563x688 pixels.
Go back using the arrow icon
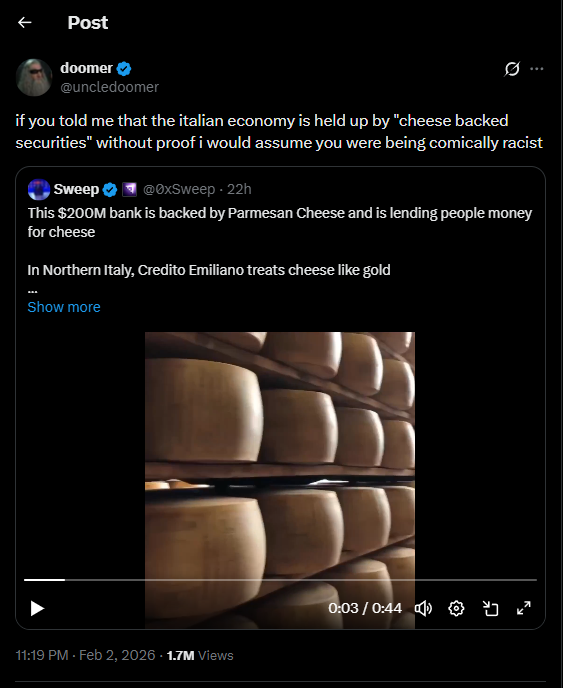click(x=25, y=22)
